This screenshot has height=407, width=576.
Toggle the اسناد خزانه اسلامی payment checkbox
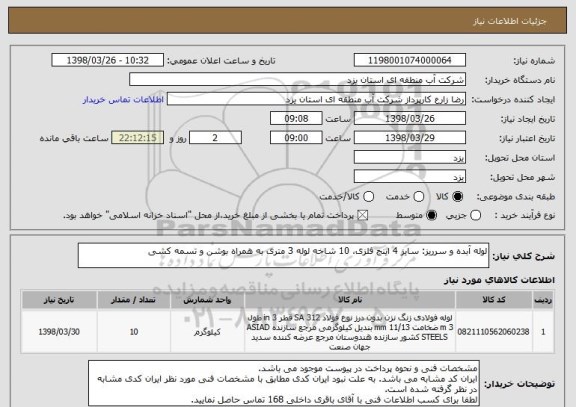363,216
